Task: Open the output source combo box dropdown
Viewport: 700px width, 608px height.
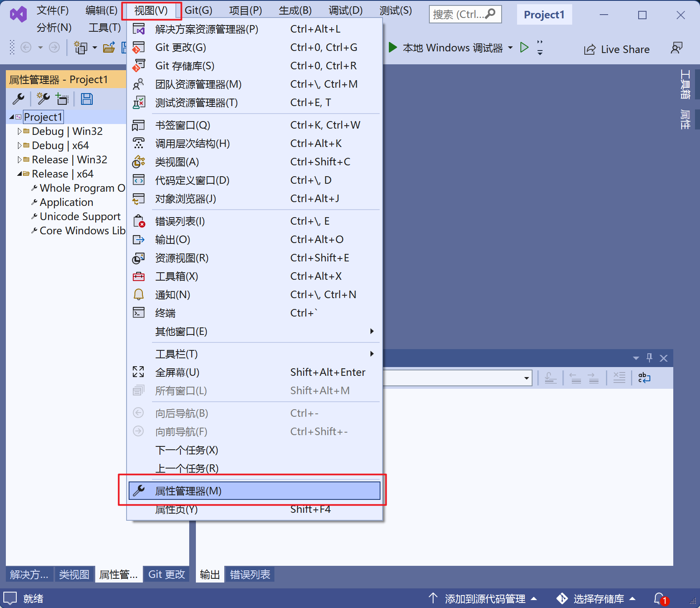Action: [526, 378]
